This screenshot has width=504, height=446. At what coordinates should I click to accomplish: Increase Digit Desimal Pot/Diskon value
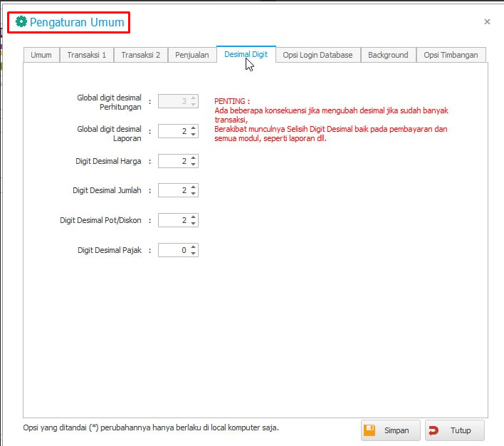(194, 217)
